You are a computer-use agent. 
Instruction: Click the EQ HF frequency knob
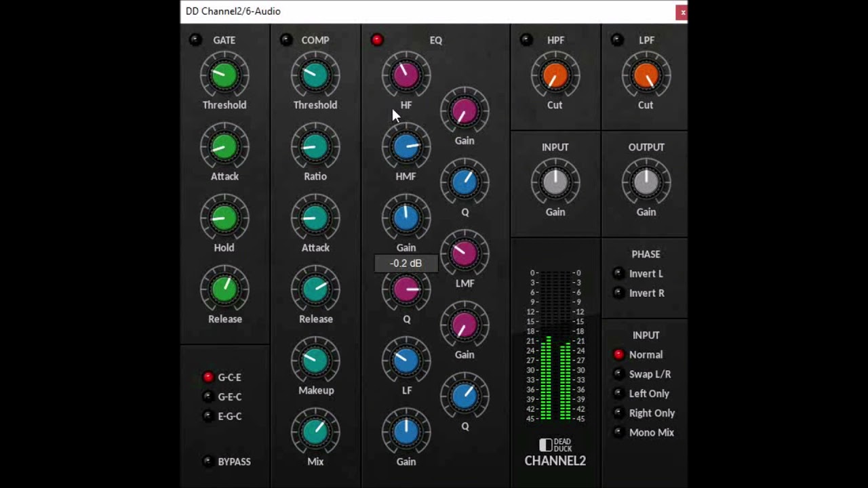point(406,75)
